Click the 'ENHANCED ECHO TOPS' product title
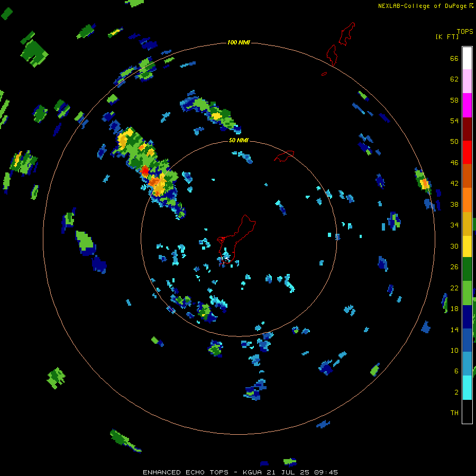This screenshot has width=476, height=476. tap(186, 472)
